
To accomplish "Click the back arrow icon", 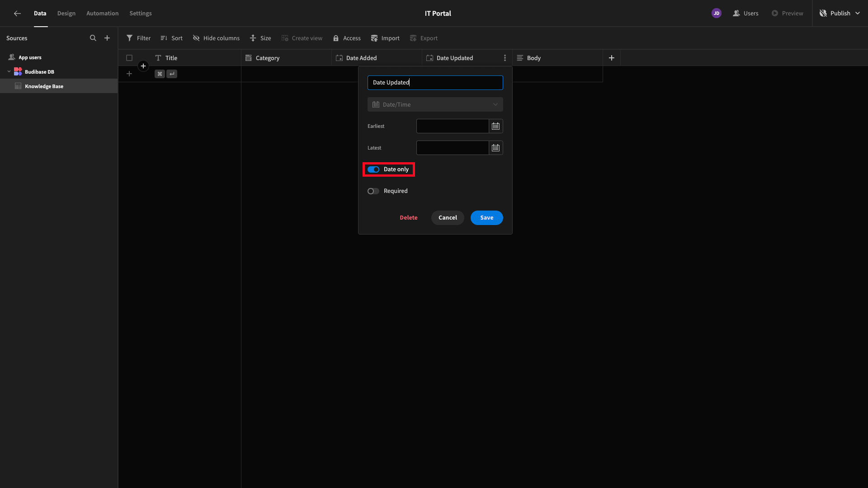I will 17,13.
